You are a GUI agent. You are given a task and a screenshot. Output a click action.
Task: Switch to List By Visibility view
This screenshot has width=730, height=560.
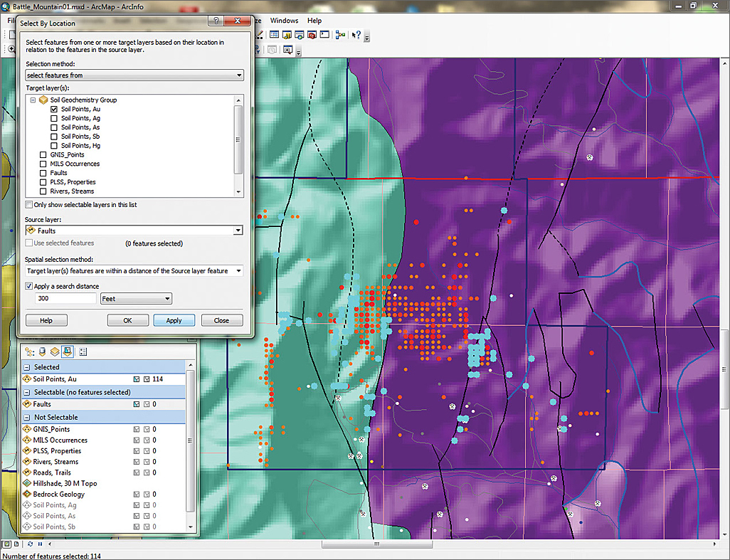(54, 352)
